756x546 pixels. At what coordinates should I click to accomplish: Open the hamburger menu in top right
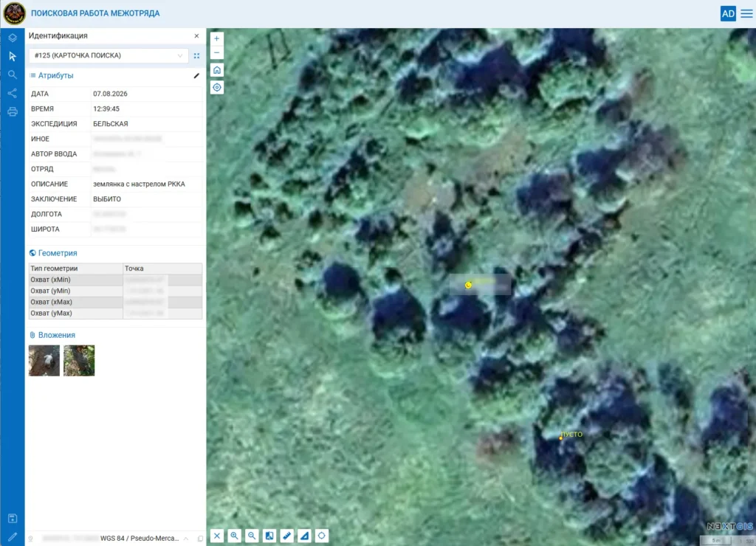click(746, 13)
